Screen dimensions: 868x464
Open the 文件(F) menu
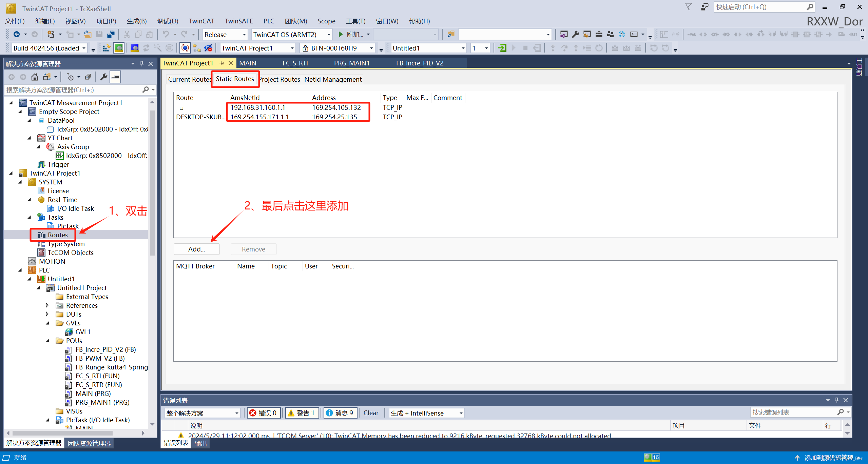tap(15, 21)
